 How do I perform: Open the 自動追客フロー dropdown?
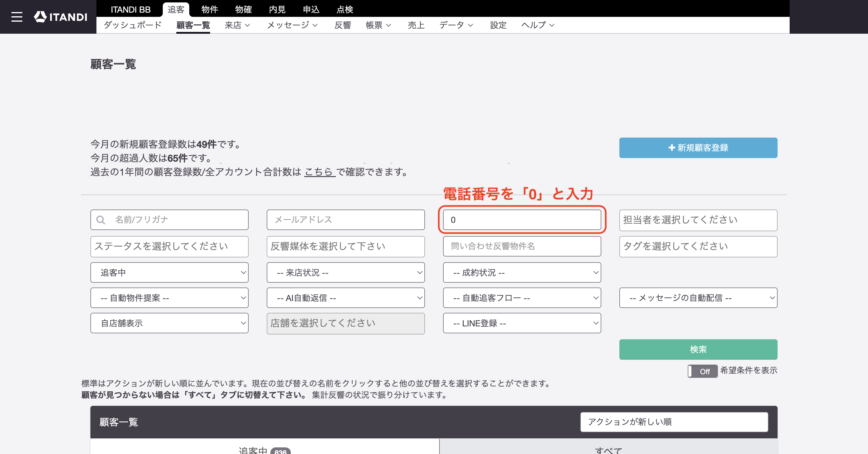522,297
